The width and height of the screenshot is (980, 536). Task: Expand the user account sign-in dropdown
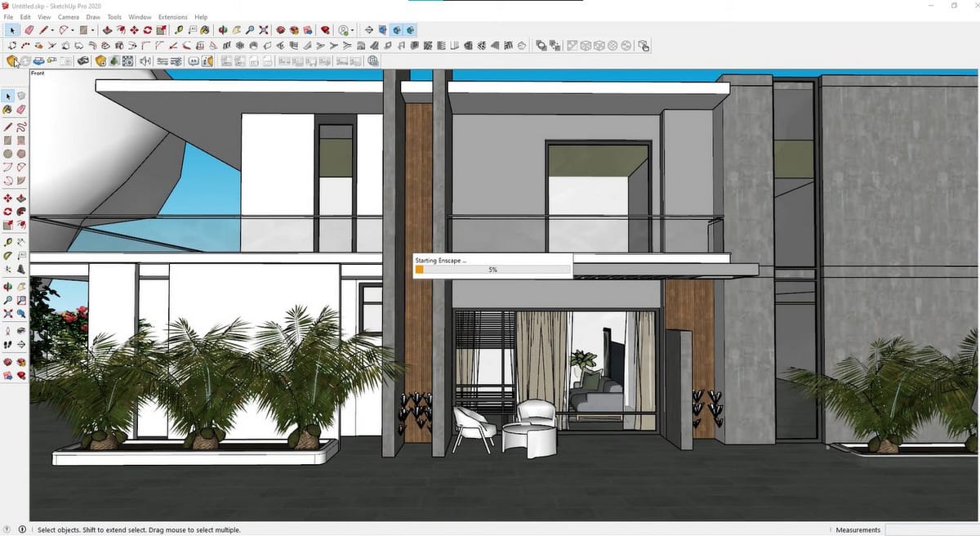(x=354, y=30)
